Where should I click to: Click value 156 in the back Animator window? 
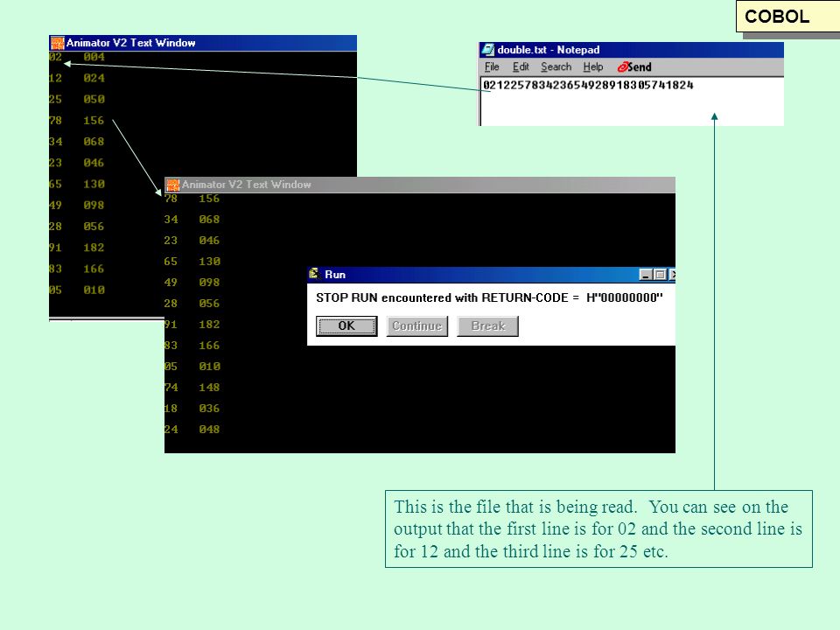[x=94, y=121]
